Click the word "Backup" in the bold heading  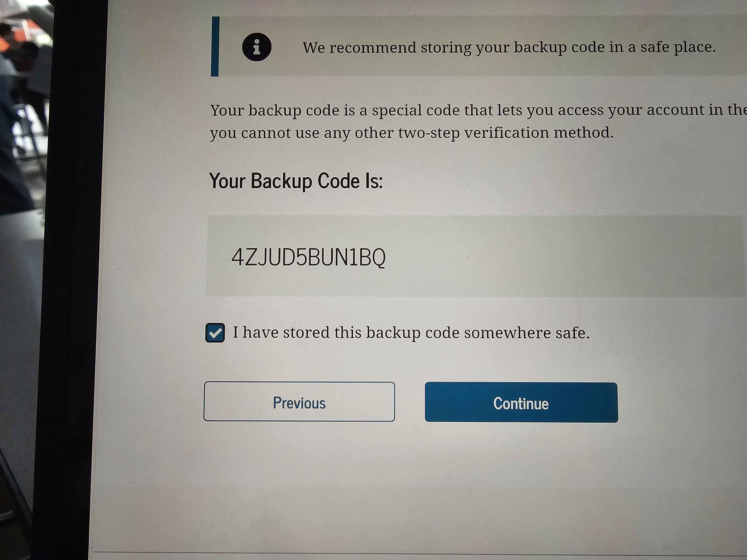[281, 181]
